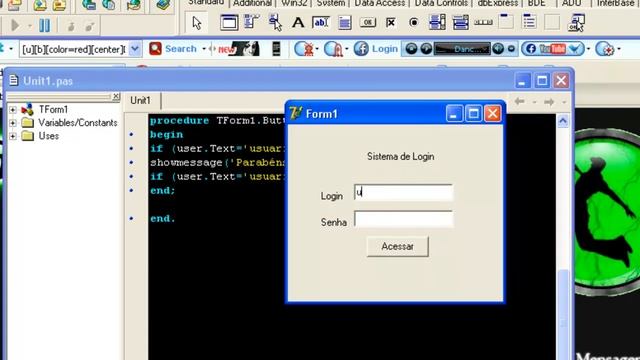Select the Edit box component icon

[320, 22]
